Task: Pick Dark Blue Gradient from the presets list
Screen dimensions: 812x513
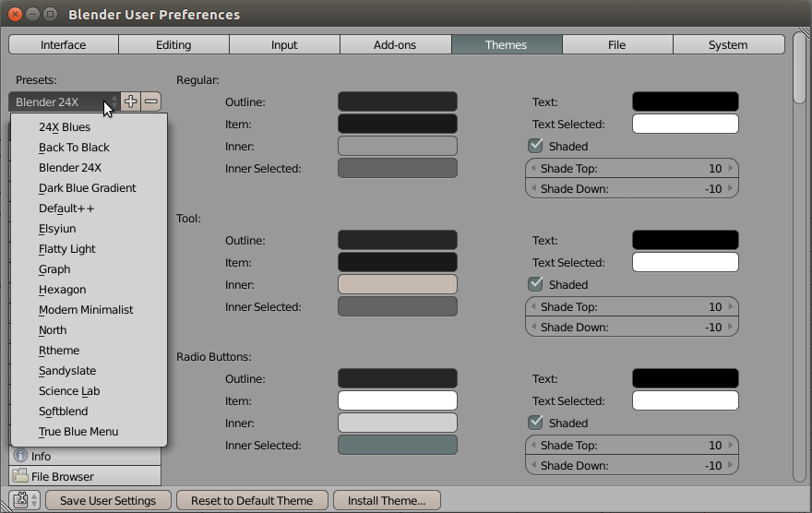Action: point(88,188)
